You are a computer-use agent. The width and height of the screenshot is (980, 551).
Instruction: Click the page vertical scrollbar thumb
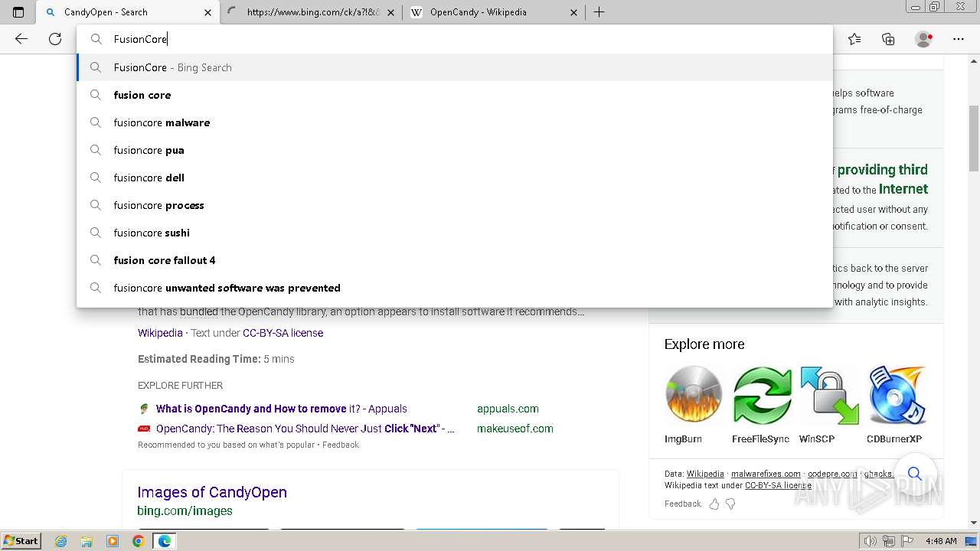(x=974, y=139)
